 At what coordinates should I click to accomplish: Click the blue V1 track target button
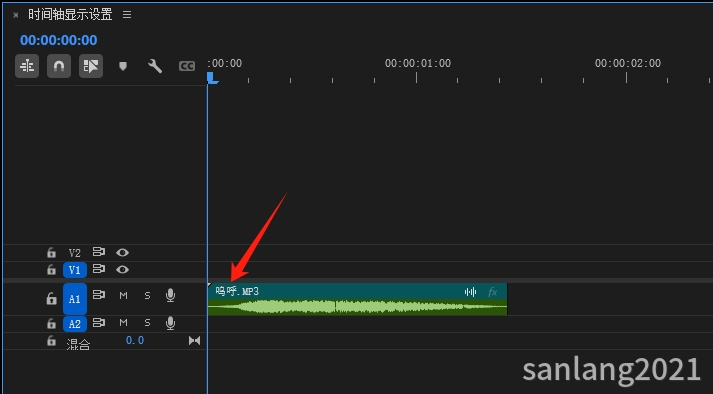tap(75, 270)
